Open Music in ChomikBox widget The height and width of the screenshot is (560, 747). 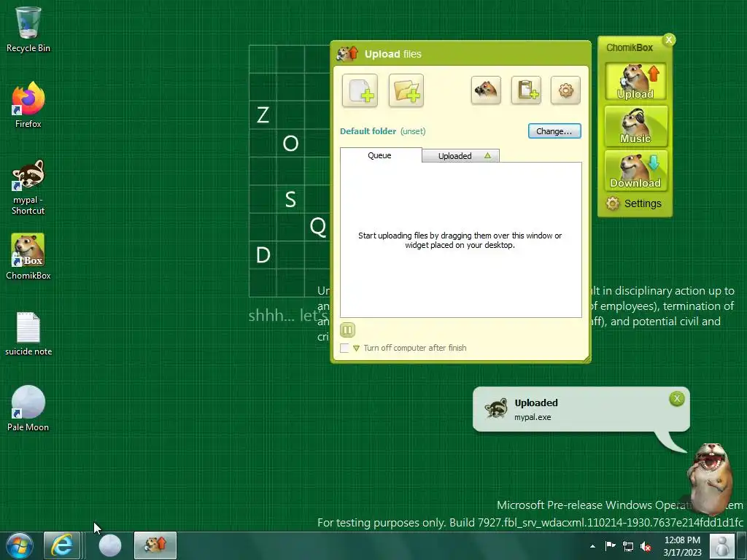[635, 126]
